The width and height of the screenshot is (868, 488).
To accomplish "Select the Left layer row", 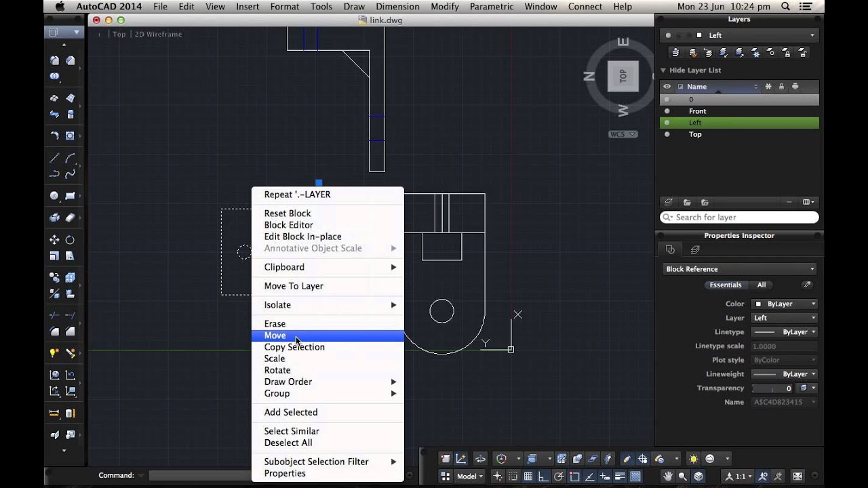I will (x=739, y=123).
